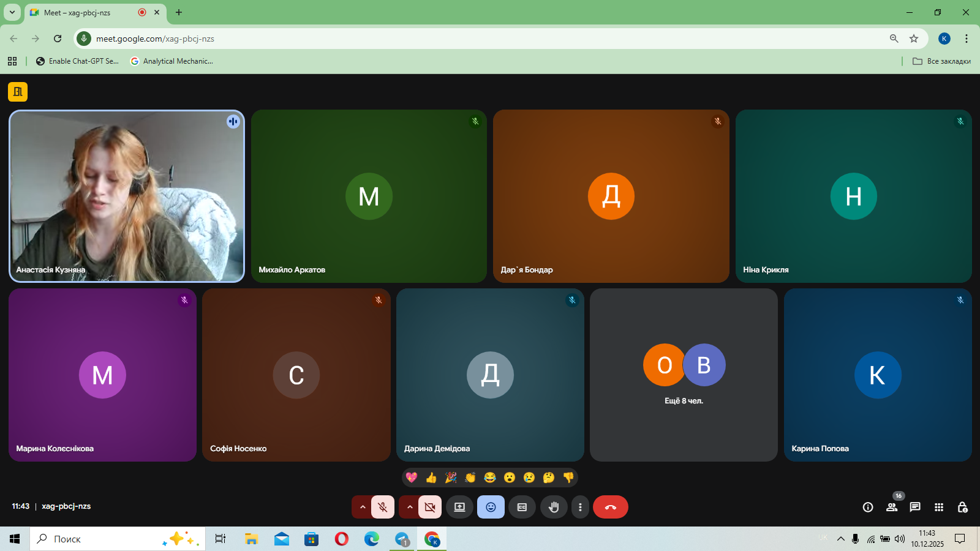This screenshot has width=980, height=551.
Task: Expand audio settings arrow beside microphone
Action: point(363,507)
